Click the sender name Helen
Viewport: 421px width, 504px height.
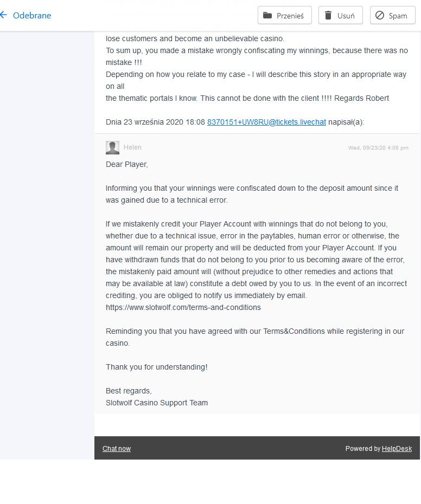(x=132, y=147)
